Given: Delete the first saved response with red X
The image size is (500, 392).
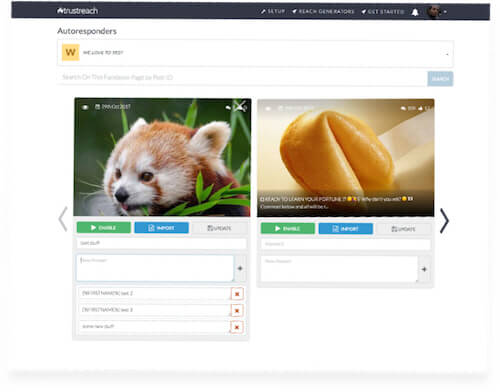Looking at the screenshot, I should pos(237,294).
